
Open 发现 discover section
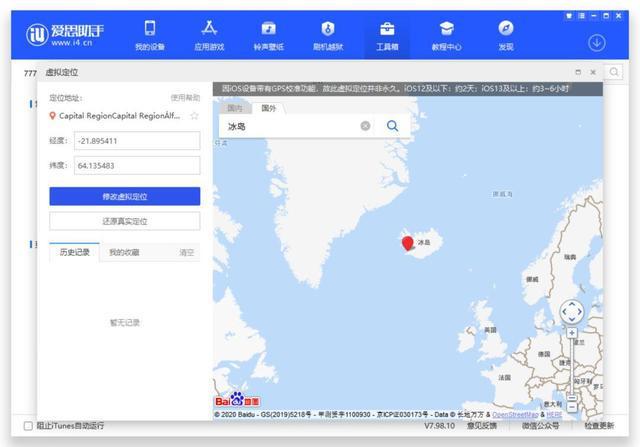[x=506, y=34]
